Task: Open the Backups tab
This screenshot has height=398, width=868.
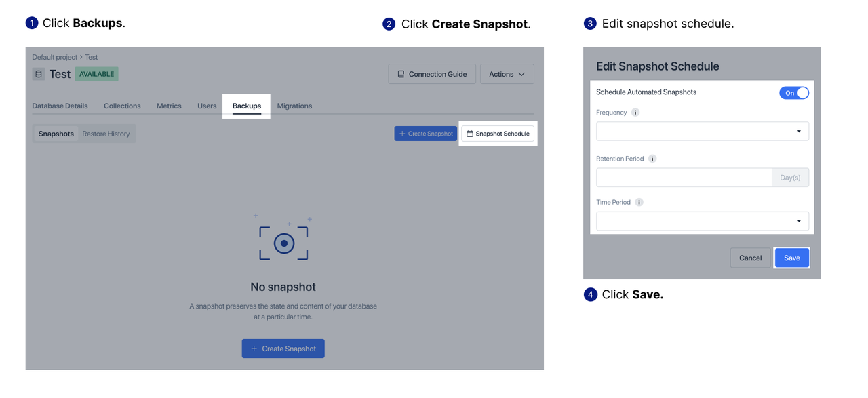Action: pyautogui.click(x=247, y=106)
